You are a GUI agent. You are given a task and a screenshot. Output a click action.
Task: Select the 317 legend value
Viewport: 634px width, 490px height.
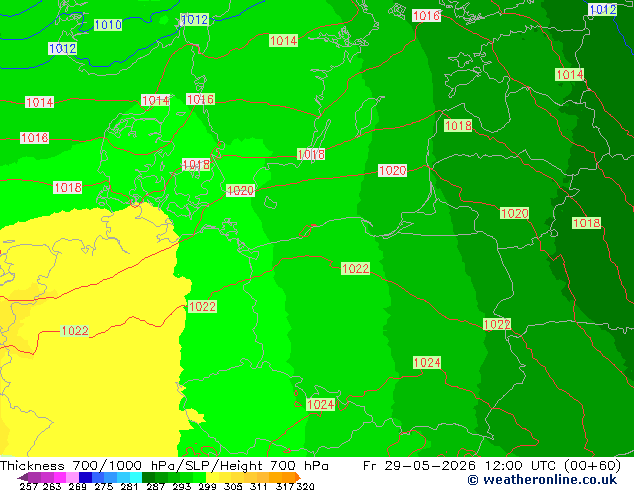285,486
